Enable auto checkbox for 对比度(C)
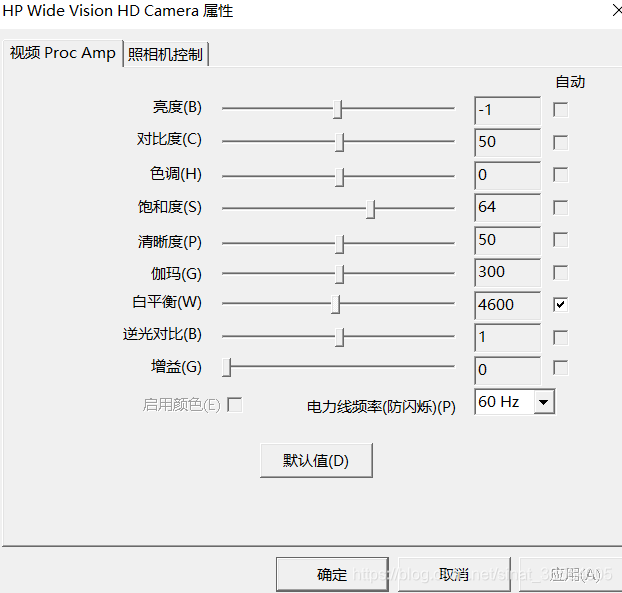 pyautogui.click(x=560, y=142)
